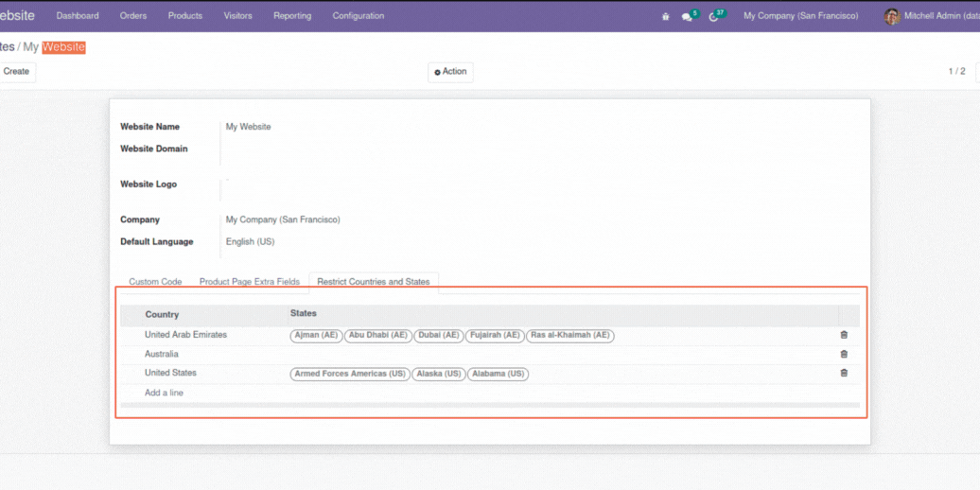Select the Australia country cell
980x490 pixels.
(161, 355)
